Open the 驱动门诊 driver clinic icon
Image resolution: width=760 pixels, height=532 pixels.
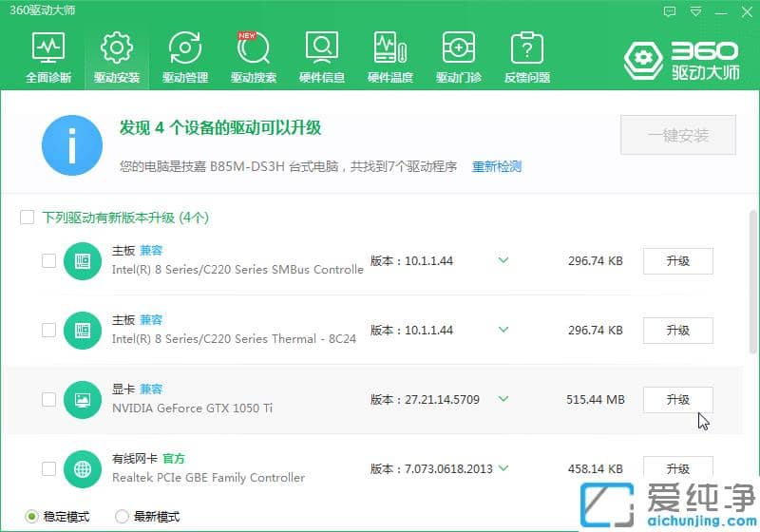(459, 57)
